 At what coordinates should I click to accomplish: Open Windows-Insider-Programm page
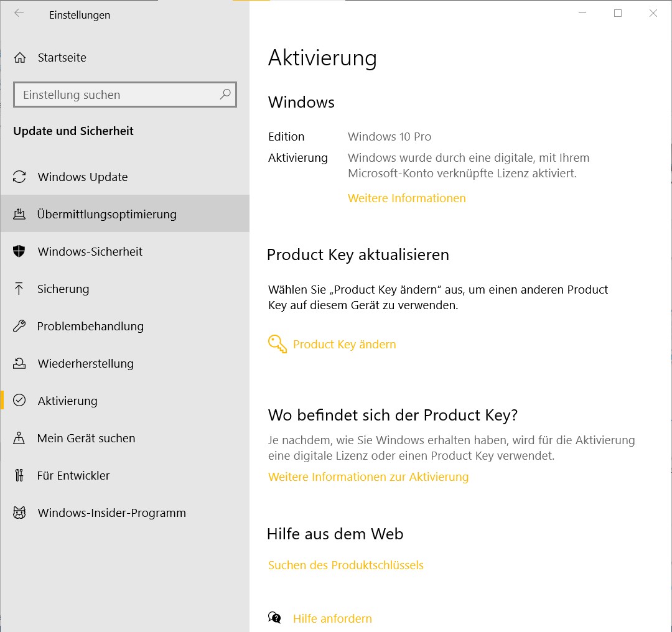coord(124,513)
